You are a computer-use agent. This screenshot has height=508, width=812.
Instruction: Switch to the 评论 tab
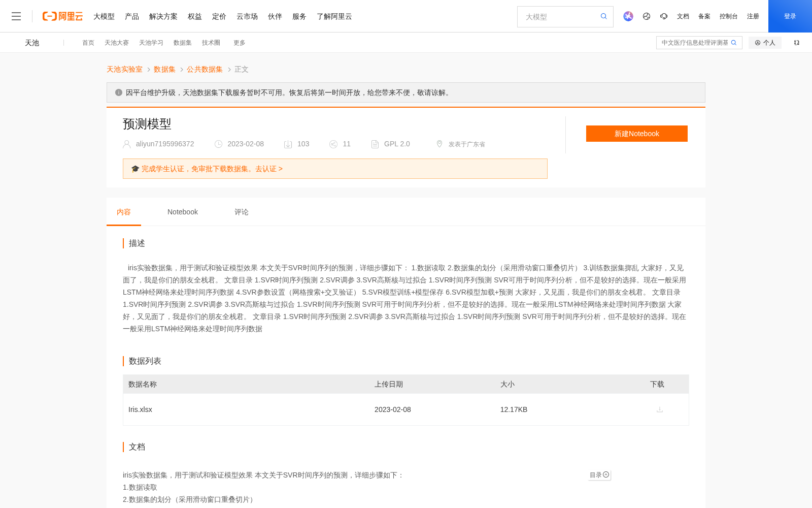[242, 212]
